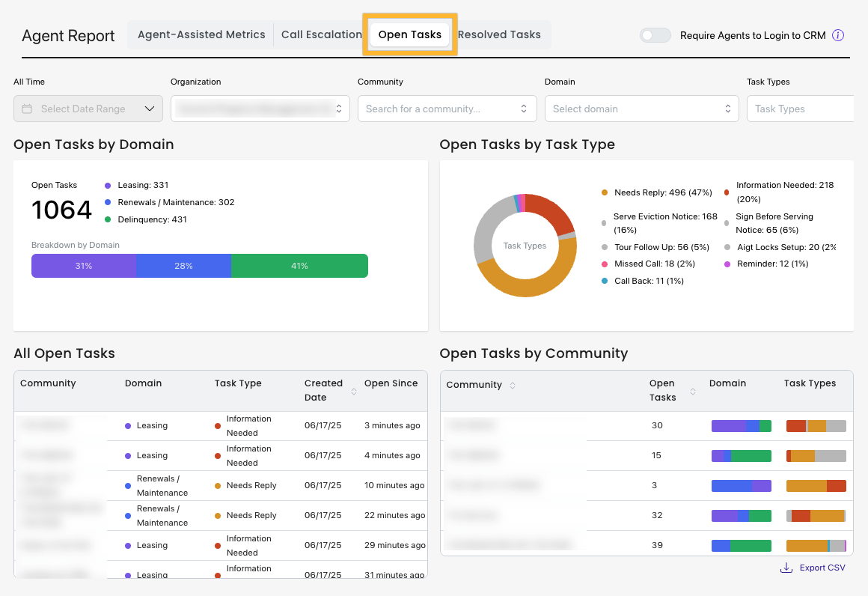The height and width of the screenshot is (596, 868).
Task: Click the Task Types filter field
Action: click(800, 109)
